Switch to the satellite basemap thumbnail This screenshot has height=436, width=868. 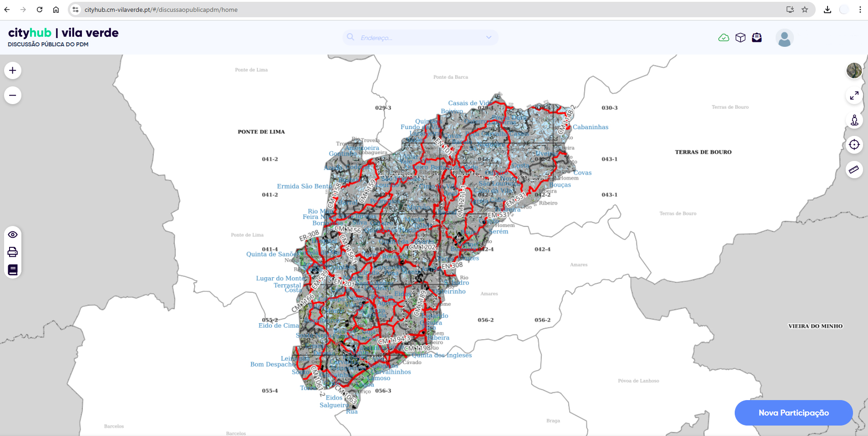(x=854, y=71)
